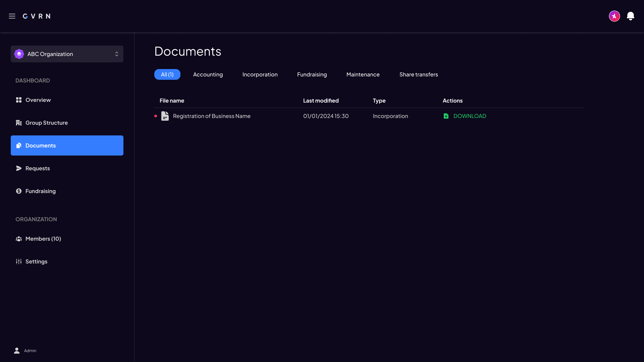Click the Registration of Business Name file icon
Image resolution: width=644 pixels, height=362 pixels.
[x=165, y=116]
